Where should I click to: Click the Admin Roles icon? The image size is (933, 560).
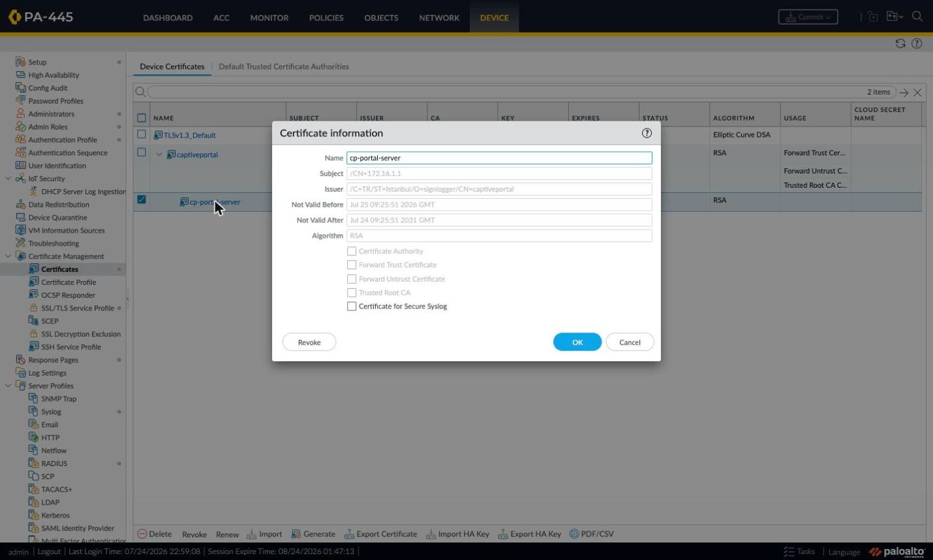[x=20, y=126]
